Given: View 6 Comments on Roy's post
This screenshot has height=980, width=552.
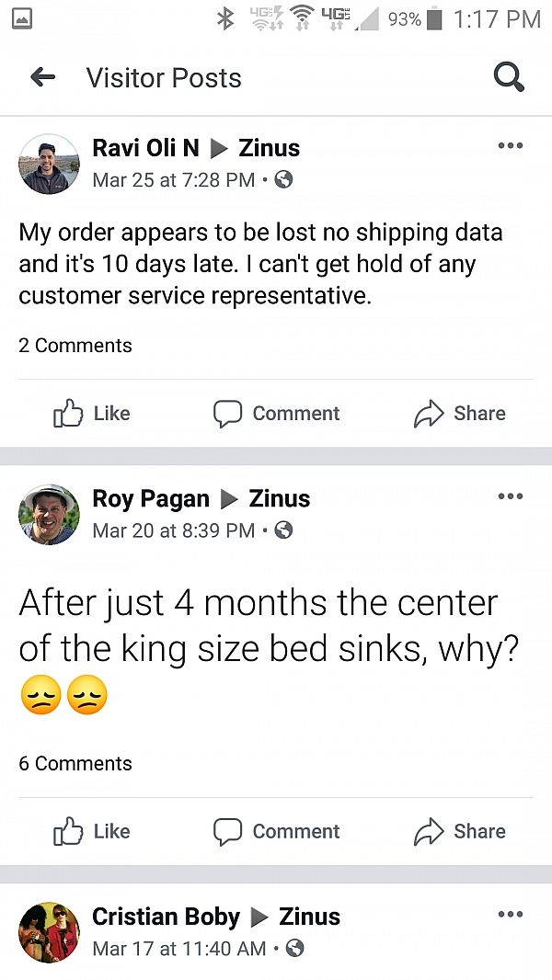Looking at the screenshot, I should tap(75, 763).
